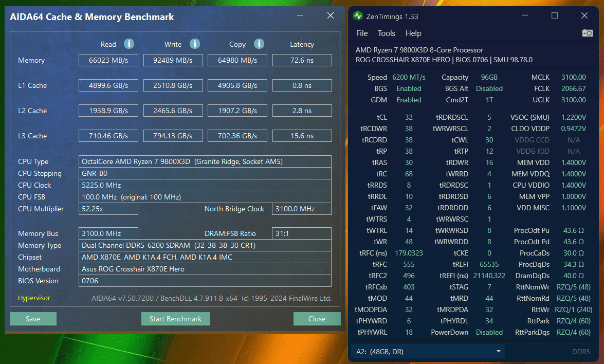The width and height of the screenshot is (604, 364).
Task: Click the BGS Alt value Disabled
Action: [489, 88]
